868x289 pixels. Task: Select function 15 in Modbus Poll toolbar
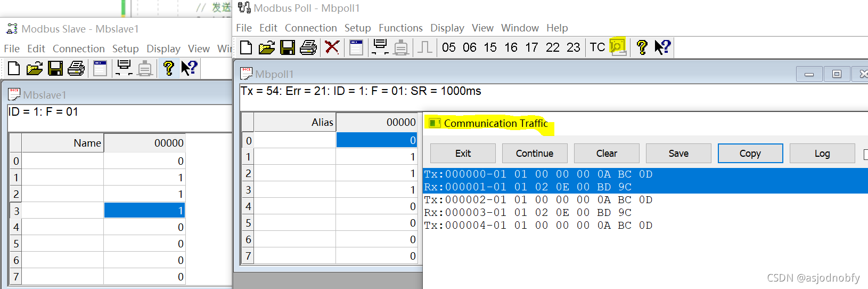tap(490, 47)
